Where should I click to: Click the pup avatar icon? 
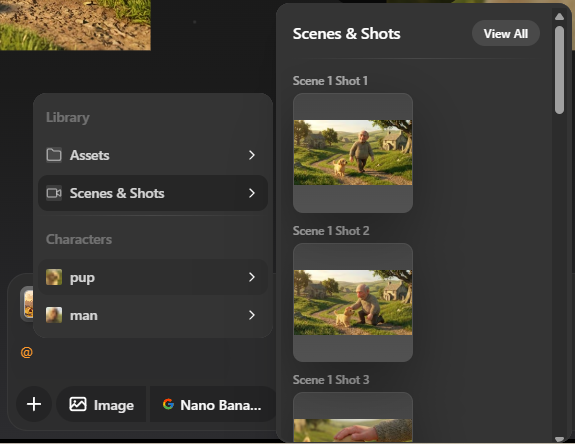(x=54, y=277)
